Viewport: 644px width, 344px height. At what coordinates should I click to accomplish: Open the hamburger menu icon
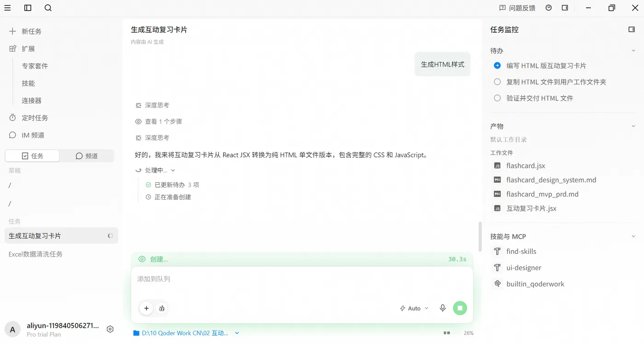[x=7, y=8]
